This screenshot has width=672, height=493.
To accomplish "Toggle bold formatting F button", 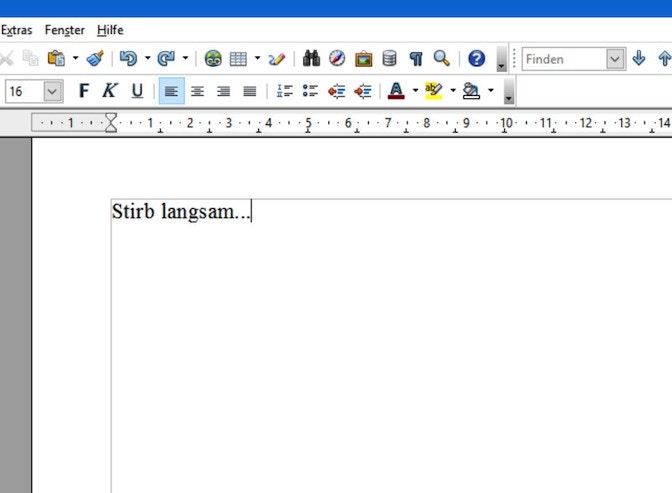I will pos(84,91).
